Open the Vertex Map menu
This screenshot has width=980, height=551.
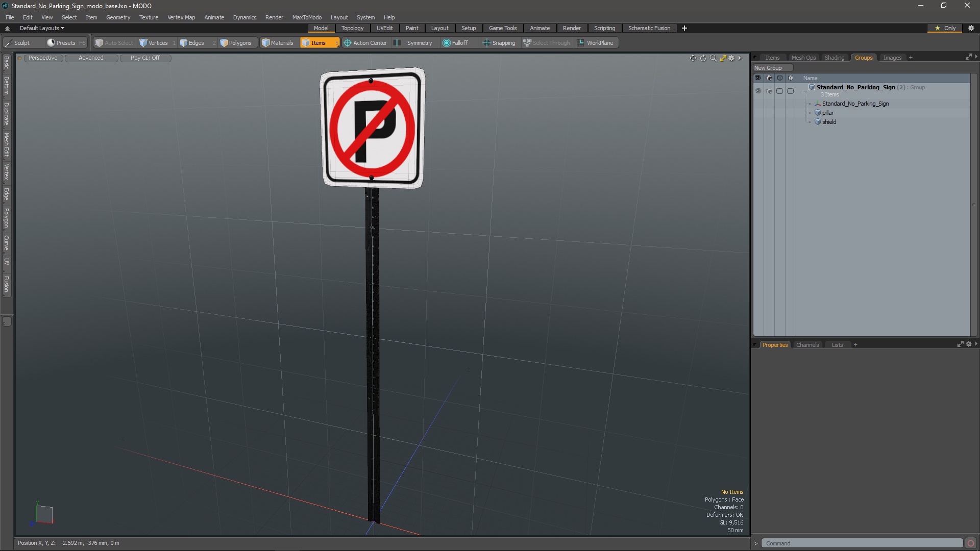pyautogui.click(x=181, y=17)
